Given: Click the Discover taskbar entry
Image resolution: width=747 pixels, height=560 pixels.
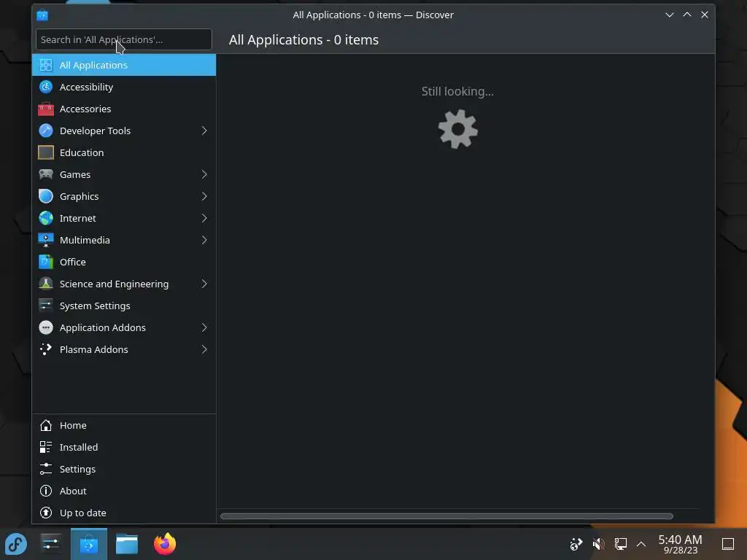Looking at the screenshot, I should tap(88, 544).
